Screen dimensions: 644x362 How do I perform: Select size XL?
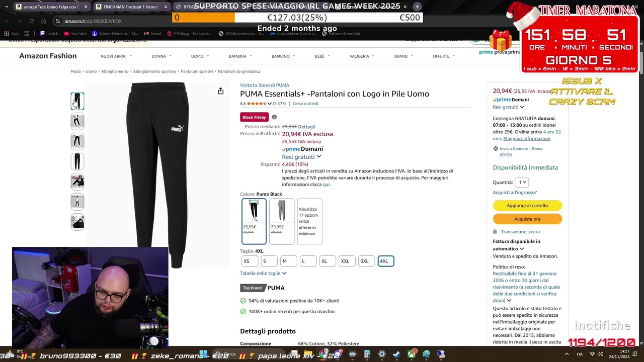coord(328,261)
